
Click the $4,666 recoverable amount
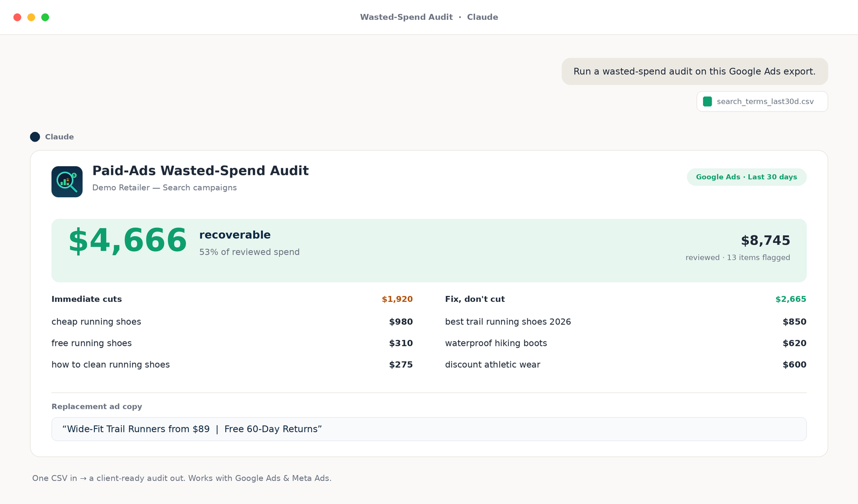pyautogui.click(x=128, y=240)
